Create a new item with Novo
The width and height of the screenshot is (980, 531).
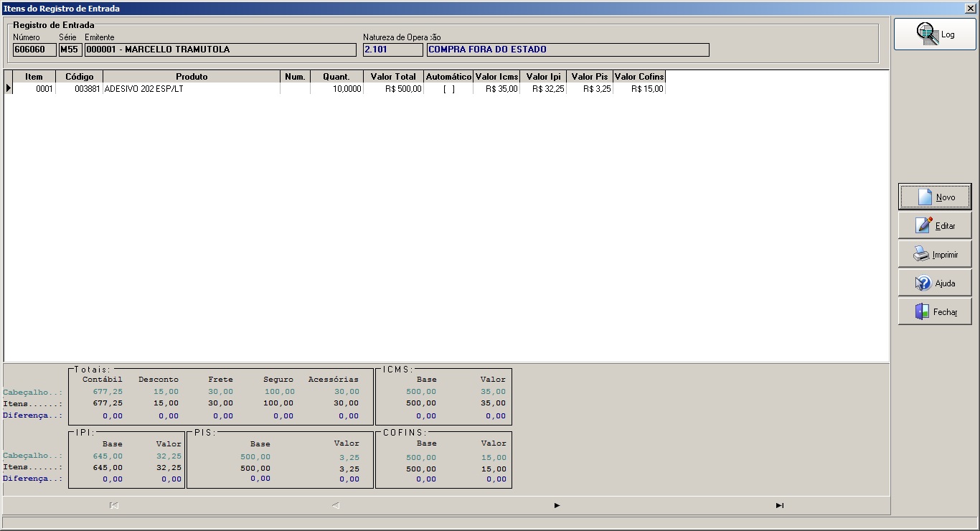[x=935, y=197]
